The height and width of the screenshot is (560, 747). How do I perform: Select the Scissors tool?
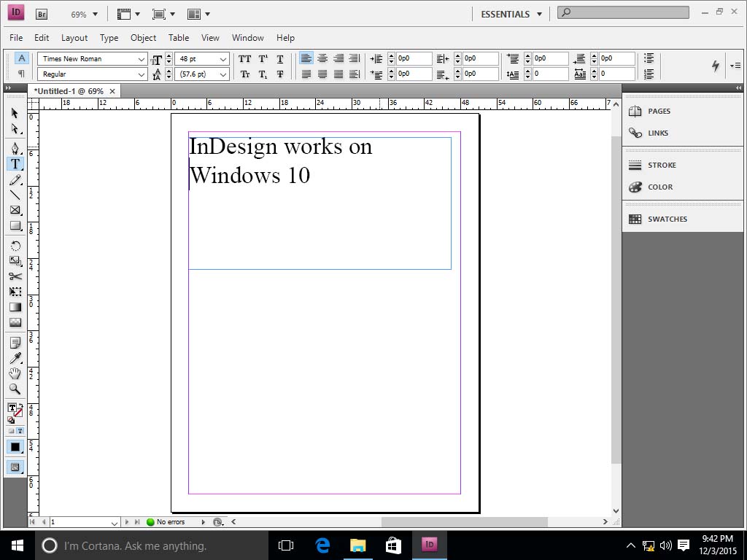click(15, 276)
